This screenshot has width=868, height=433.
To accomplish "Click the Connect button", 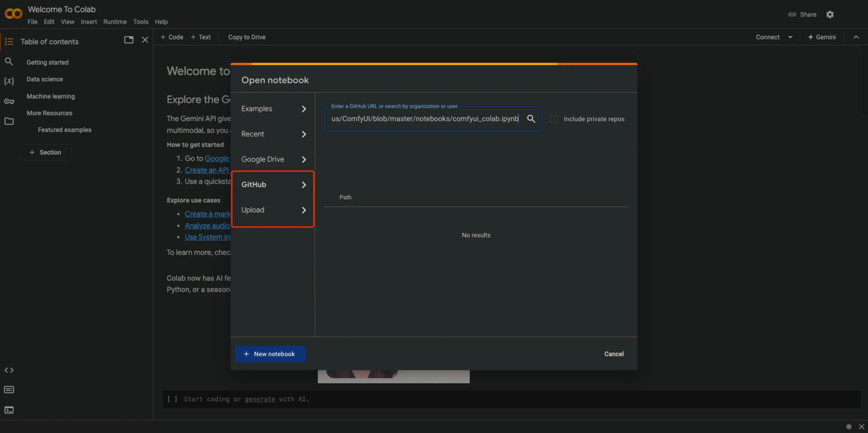I will click(x=768, y=37).
